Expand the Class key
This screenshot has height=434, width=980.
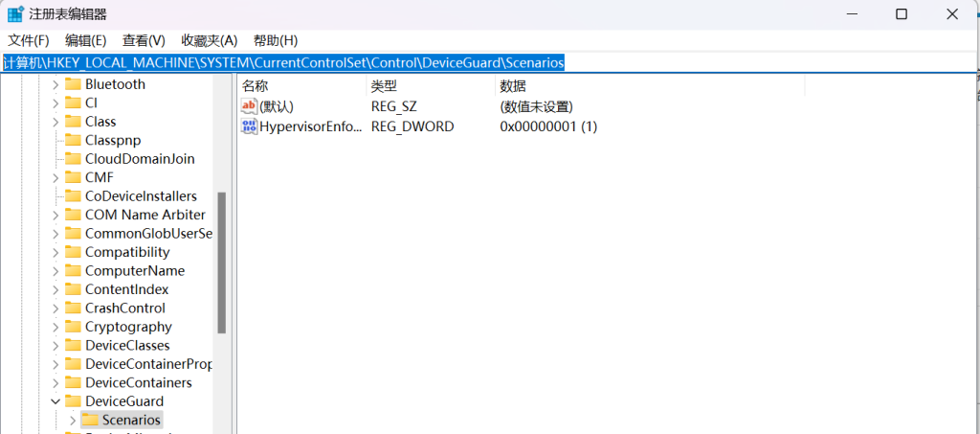coord(55,122)
